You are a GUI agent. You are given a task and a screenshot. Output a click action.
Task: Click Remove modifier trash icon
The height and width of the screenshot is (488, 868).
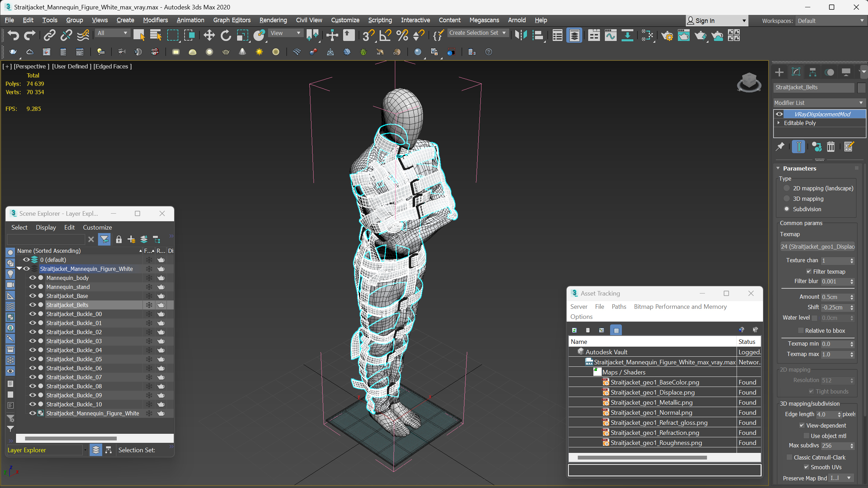[830, 147]
